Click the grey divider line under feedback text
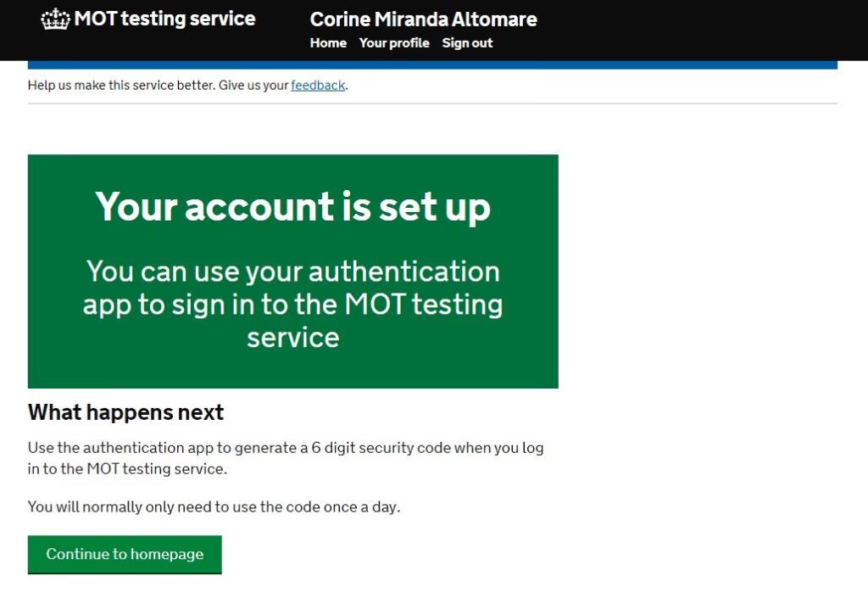Viewport: 868px width, 593px height. tap(432, 103)
